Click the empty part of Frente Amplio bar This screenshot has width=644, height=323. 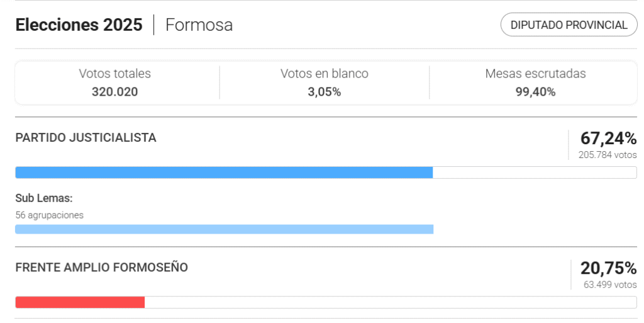pyautogui.click(x=391, y=302)
